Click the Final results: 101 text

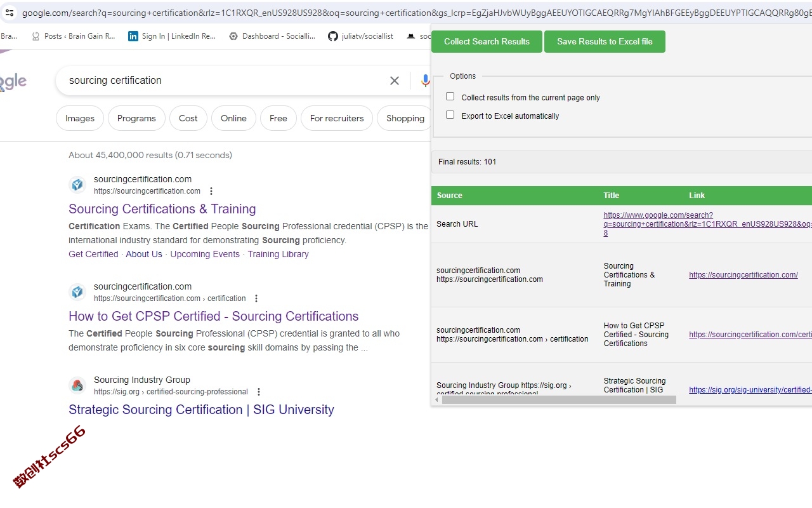pos(468,162)
